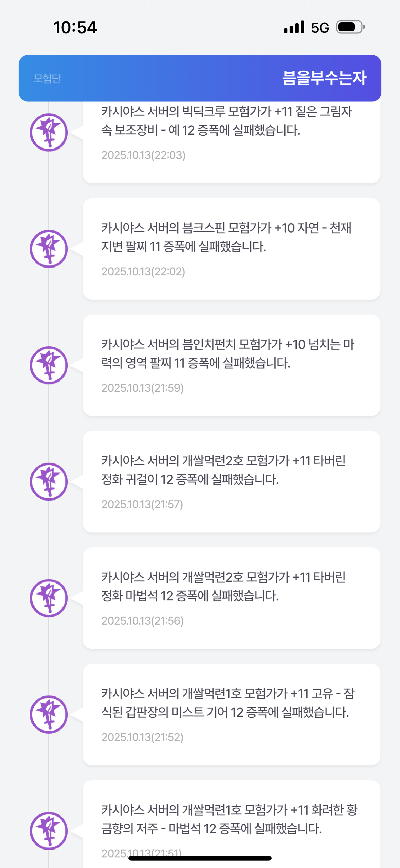Screen dimensions: 400x868
Task: Tap the cellular signal strength icon
Action: [x=294, y=27]
